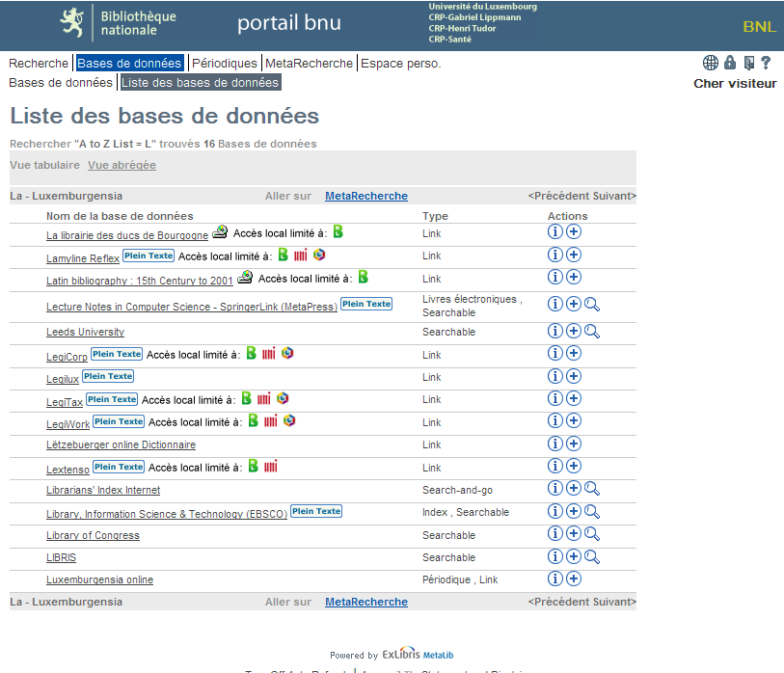Screen dimensions: 784x673
Task: Select the Liste des bases de données submenu
Action: click(201, 83)
